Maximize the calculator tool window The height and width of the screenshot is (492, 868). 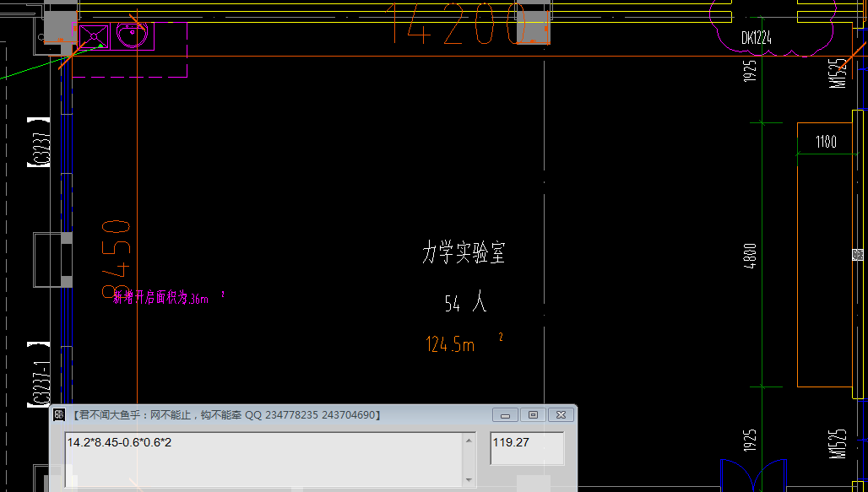coord(533,415)
